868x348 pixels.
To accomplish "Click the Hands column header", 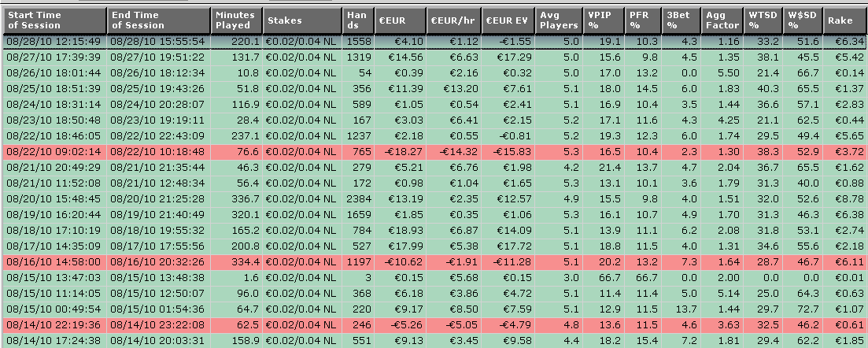I will (x=356, y=20).
